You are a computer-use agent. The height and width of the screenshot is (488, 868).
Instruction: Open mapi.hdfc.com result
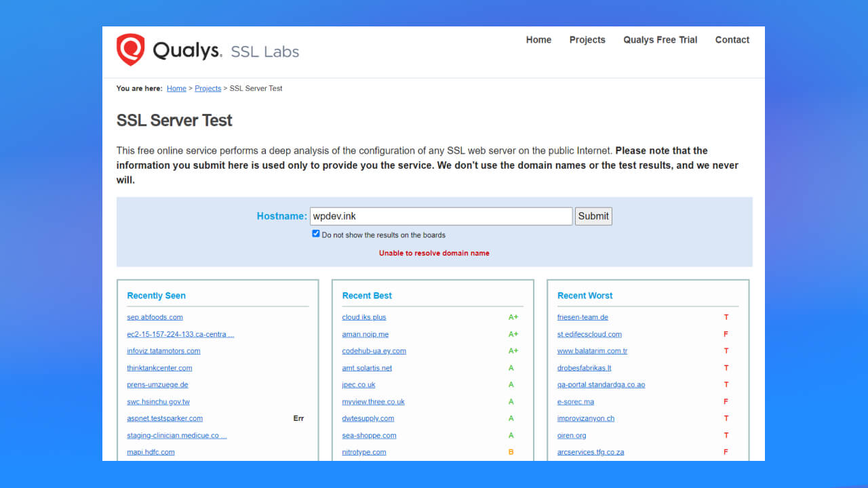151,452
